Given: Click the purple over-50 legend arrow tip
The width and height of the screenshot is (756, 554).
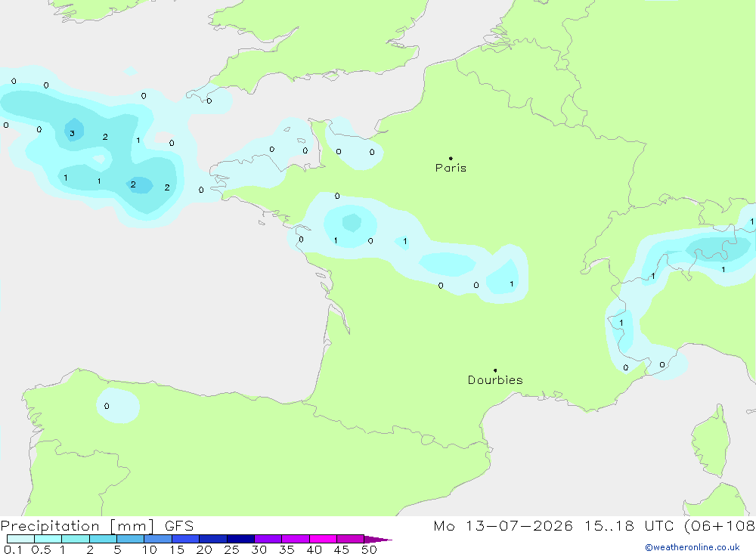Looking at the screenshot, I should click(378, 540).
